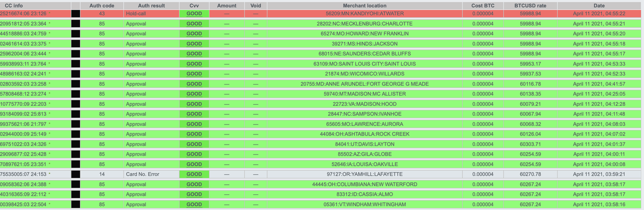Select merchant location 63109:MO:SAINT LOUIS CITY:SAINT LOUIS

click(x=365, y=64)
